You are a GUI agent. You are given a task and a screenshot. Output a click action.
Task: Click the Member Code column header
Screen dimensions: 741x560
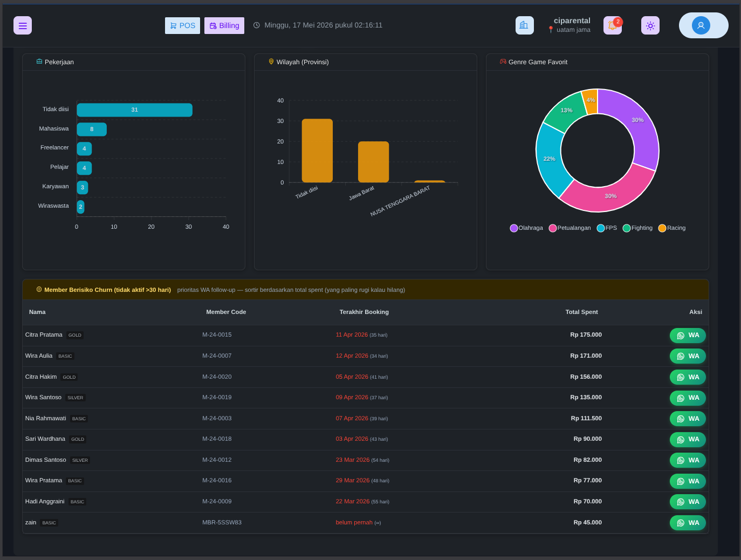(226, 312)
